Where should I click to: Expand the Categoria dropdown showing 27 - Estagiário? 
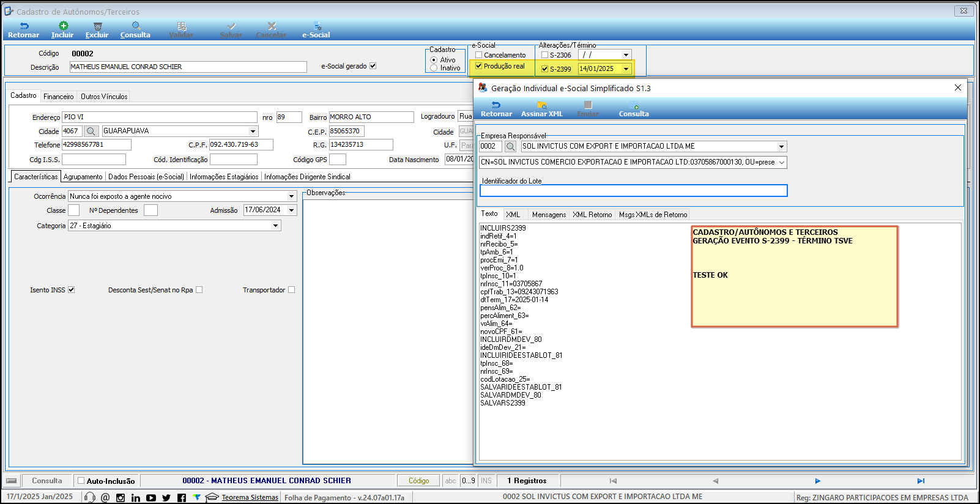276,226
